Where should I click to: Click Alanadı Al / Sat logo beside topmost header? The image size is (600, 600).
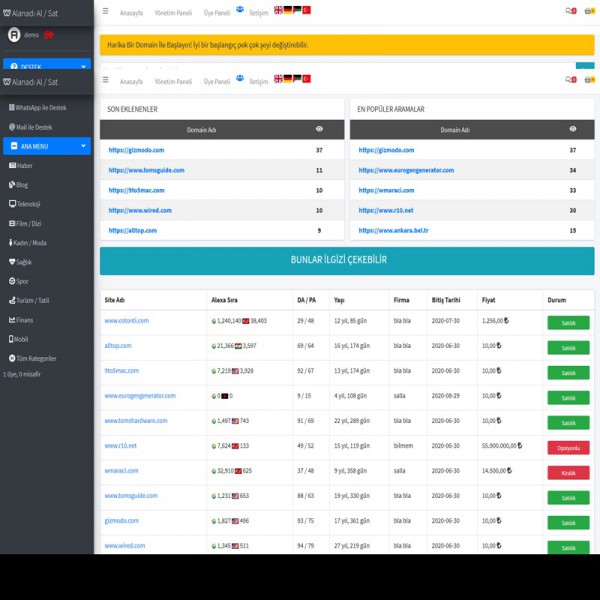pos(30,13)
